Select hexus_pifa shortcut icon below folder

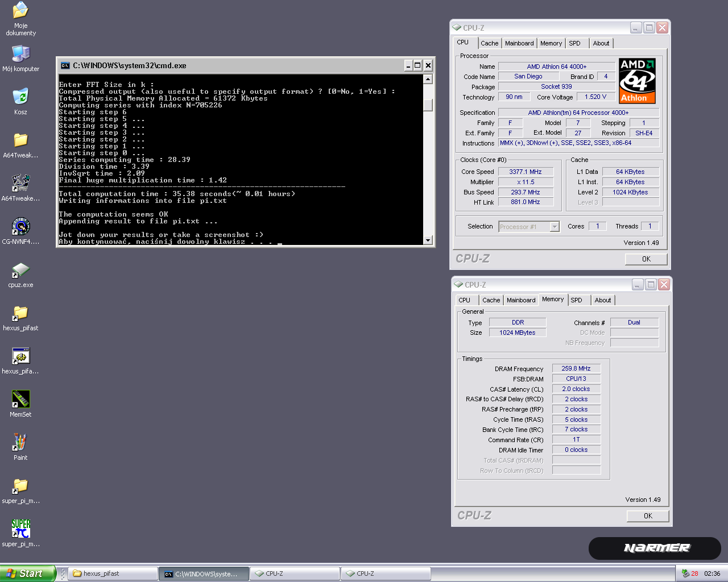[x=20, y=356]
